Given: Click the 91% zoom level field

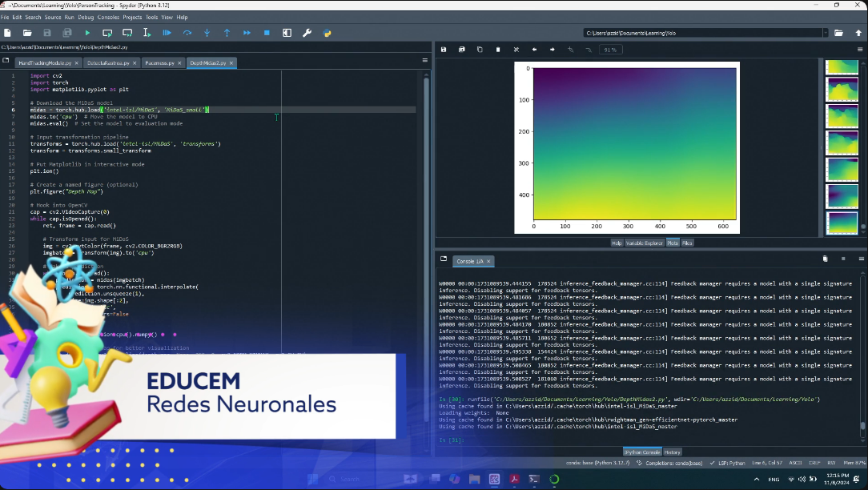Looking at the screenshot, I should pos(610,50).
